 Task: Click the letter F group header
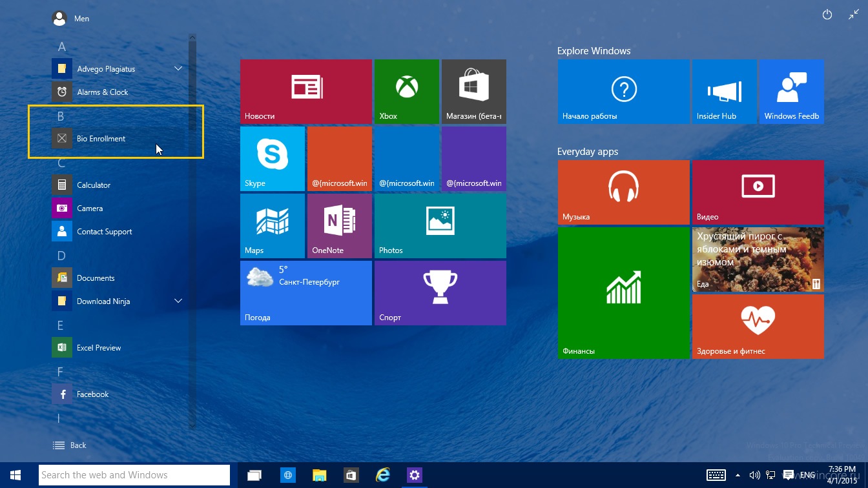tap(60, 372)
